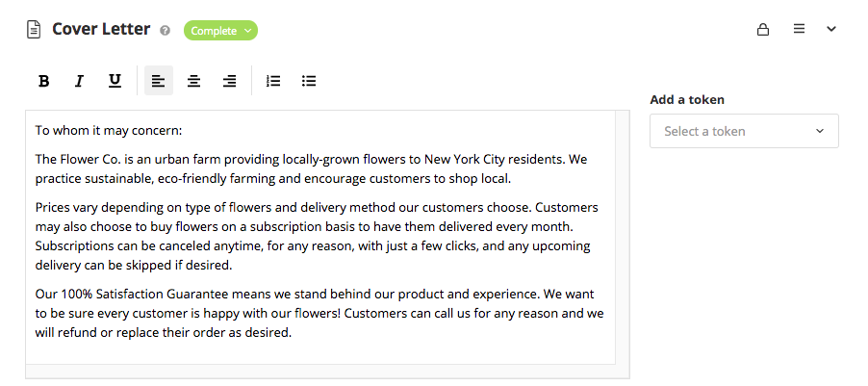The height and width of the screenshot is (386, 868).
Task: Align text to the right
Action: pyautogui.click(x=229, y=81)
